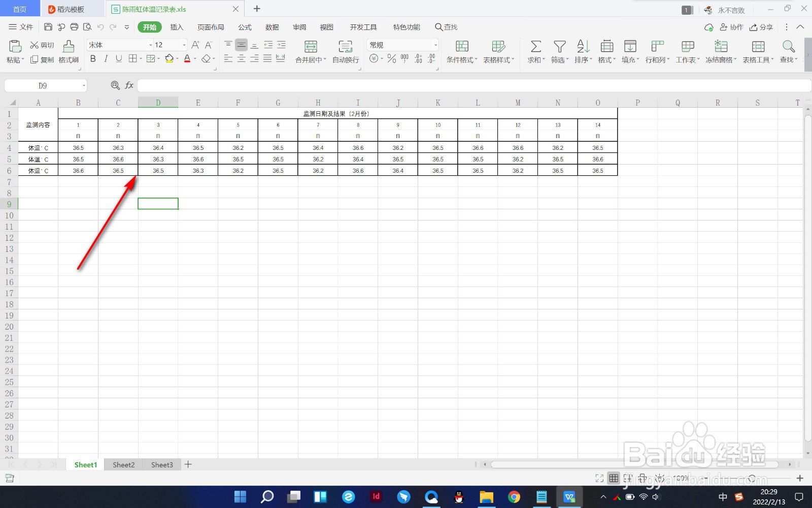The image size is (812, 508).
Task: Click the percent style icon
Action: pos(391,59)
